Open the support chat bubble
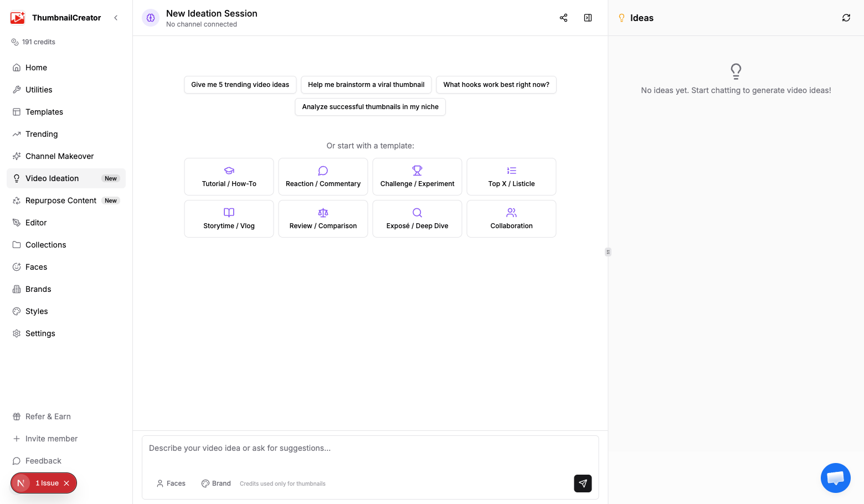Viewport: 864px width, 504px height. (x=835, y=477)
